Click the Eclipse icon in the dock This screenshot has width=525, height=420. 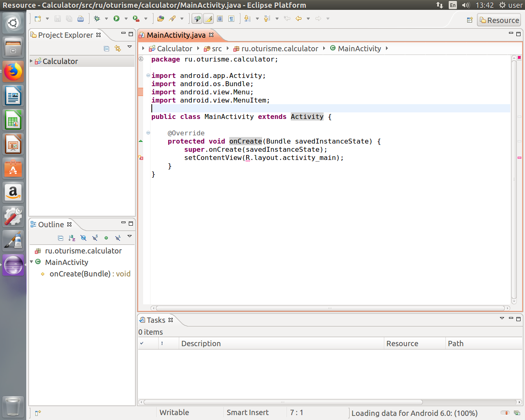pyautogui.click(x=13, y=265)
